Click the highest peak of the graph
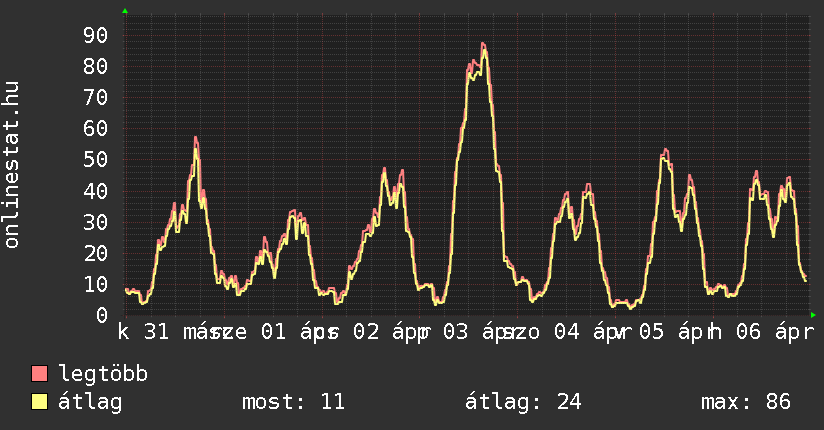 click(x=483, y=44)
